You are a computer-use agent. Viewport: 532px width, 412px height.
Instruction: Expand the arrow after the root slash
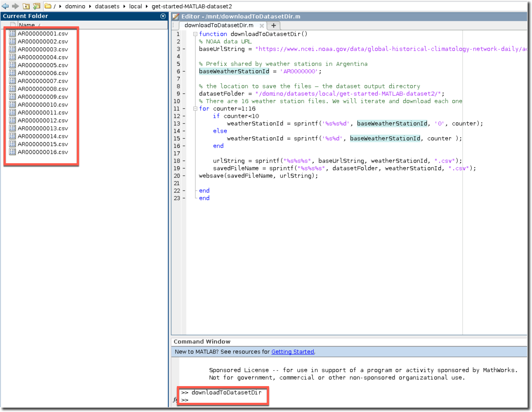click(60, 6)
